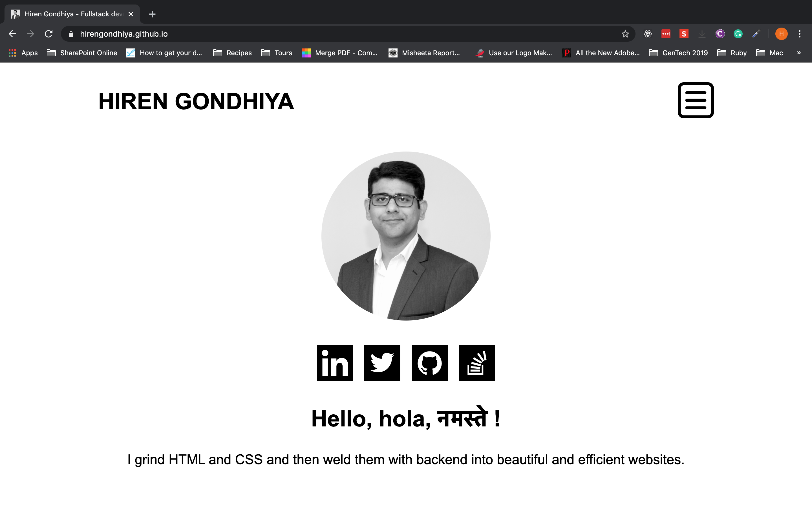Reload the current page
The image size is (812, 507).
pos(49,34)
